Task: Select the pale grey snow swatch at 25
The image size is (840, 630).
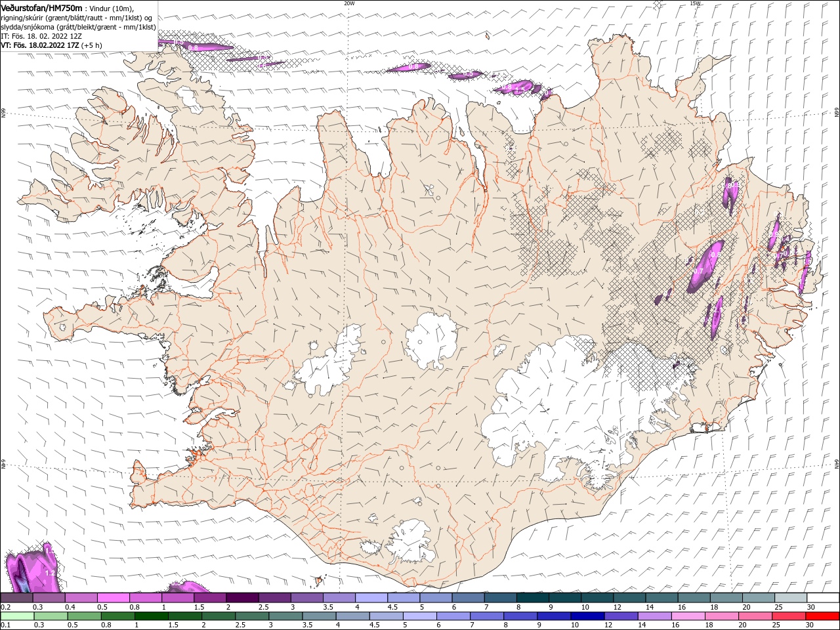Action: coord(791,598)
